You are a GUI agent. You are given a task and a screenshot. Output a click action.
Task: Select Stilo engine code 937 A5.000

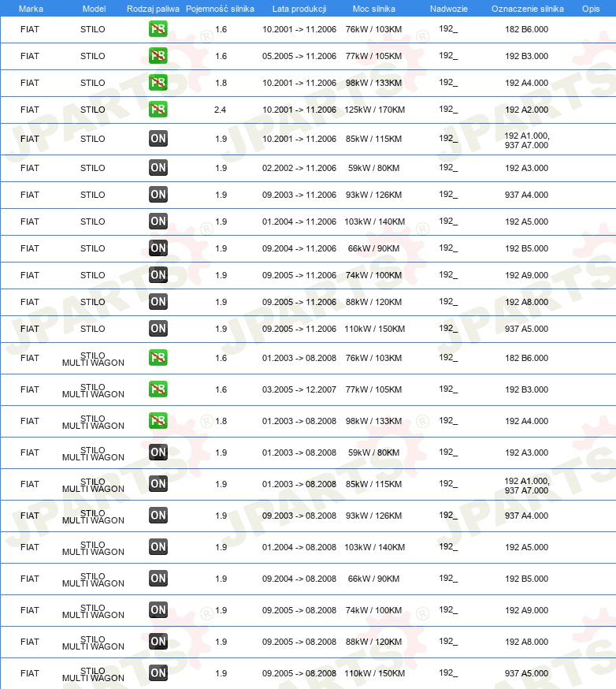[526, 329]
